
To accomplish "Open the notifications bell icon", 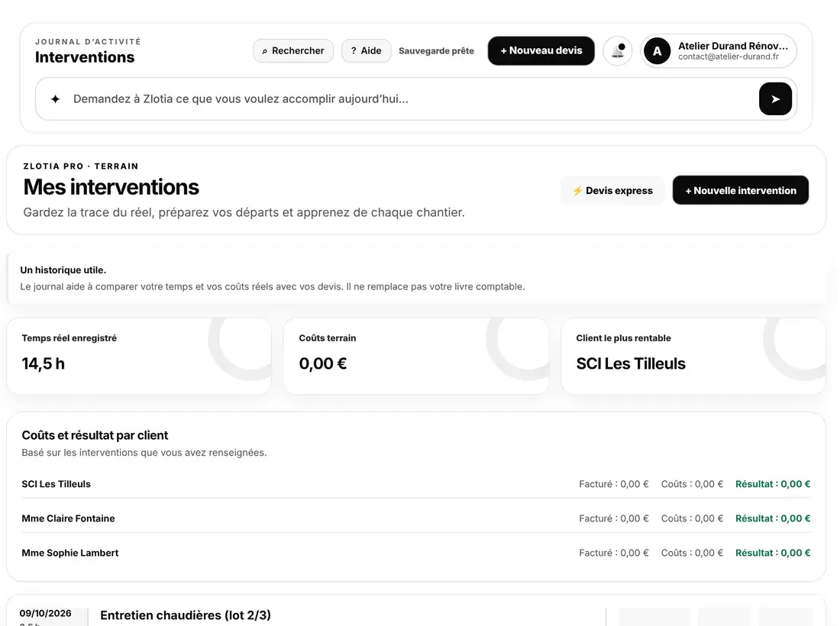I will pyautogui.click(x=618, y=51).
